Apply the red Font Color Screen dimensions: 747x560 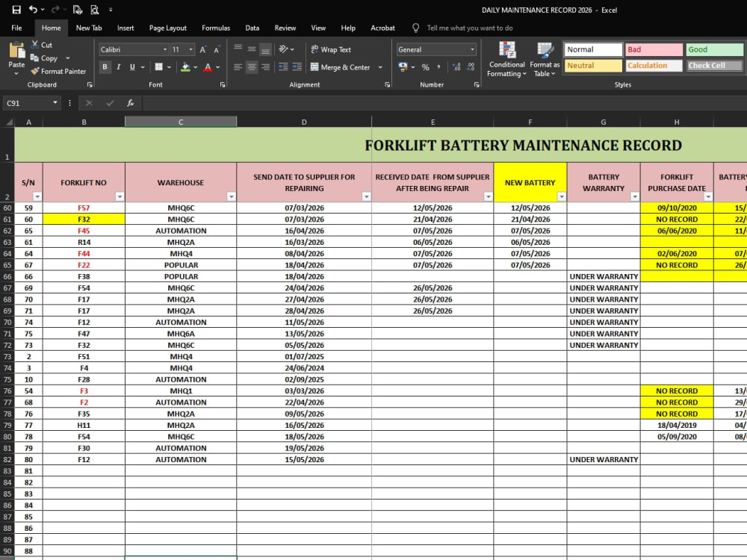tap(208, 67)
